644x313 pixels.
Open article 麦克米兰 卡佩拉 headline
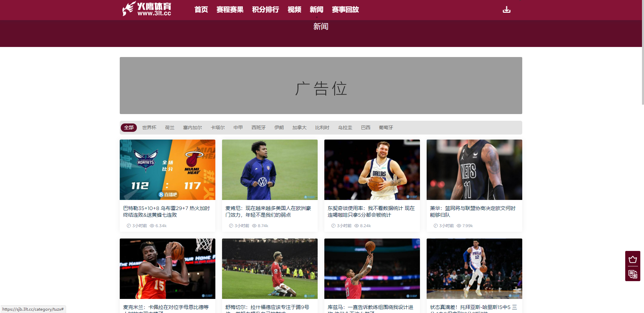pyautogui.click(x=166, y=309)
